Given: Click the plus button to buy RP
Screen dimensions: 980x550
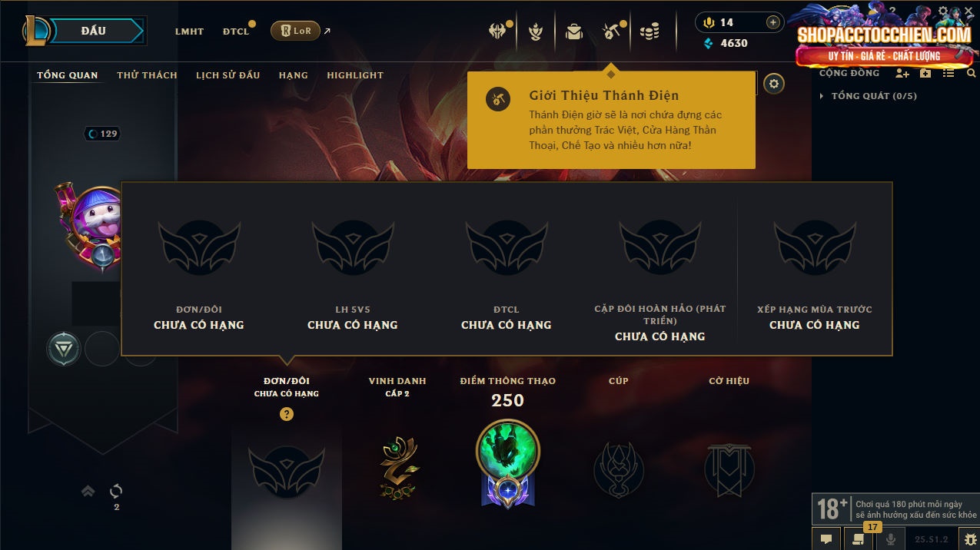Looking at the screenshot, I should (x=773, y=22).
